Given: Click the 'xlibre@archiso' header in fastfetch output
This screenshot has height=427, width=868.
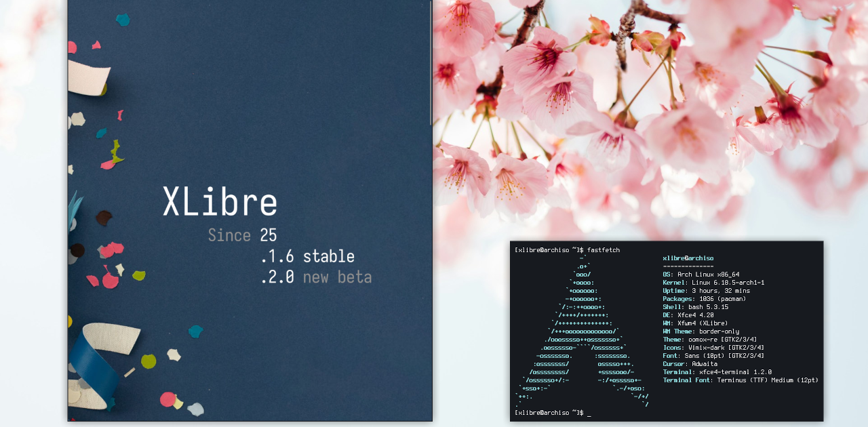Looking at the screenshot, I should coord(688,258).
